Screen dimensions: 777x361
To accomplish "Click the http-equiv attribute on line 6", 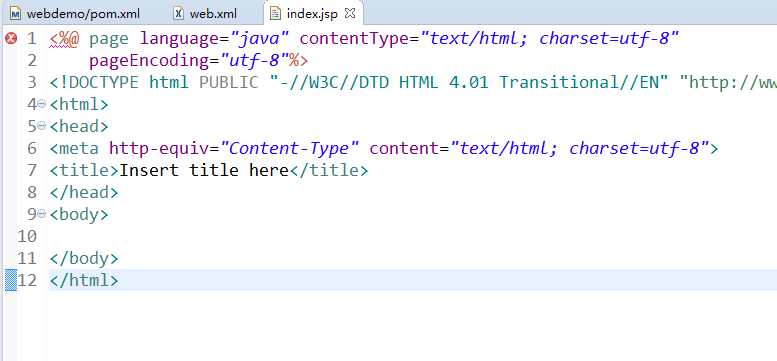I will tap(159, 148).
